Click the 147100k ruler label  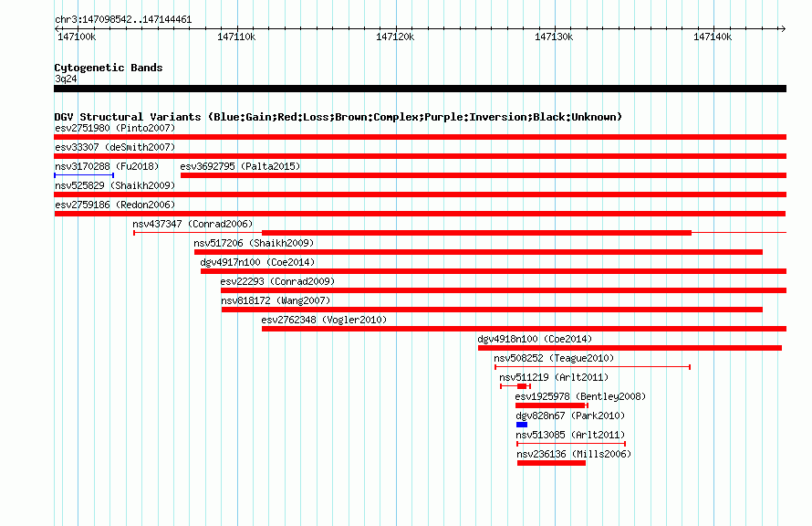pos(77,37)
